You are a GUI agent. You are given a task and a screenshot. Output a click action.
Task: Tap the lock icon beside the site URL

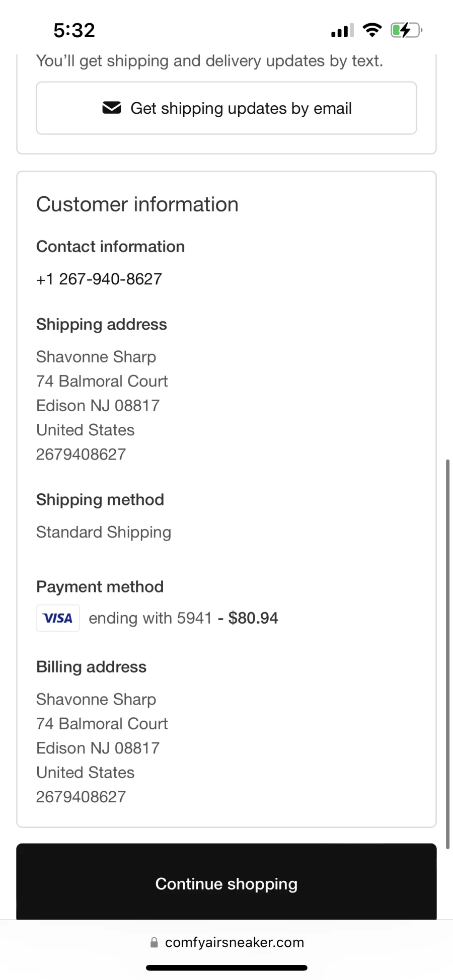pos(154,942)
